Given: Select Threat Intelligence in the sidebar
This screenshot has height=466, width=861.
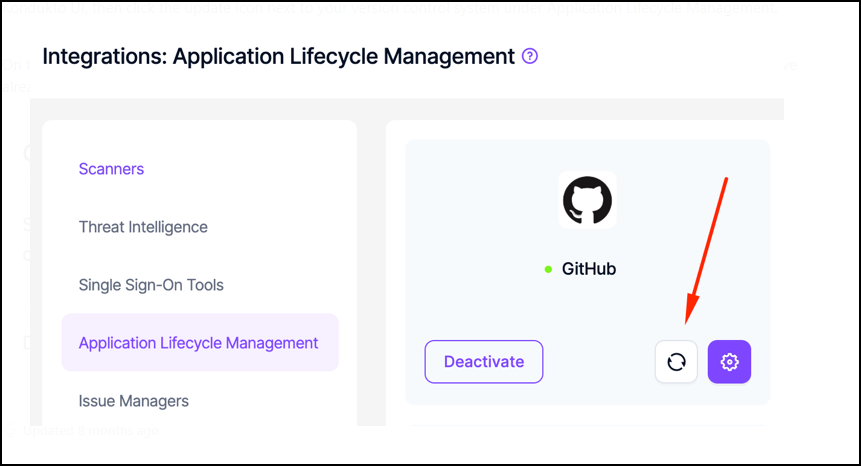Looking at the screenshot, I should pyautogui.click(x=143, y=227).
